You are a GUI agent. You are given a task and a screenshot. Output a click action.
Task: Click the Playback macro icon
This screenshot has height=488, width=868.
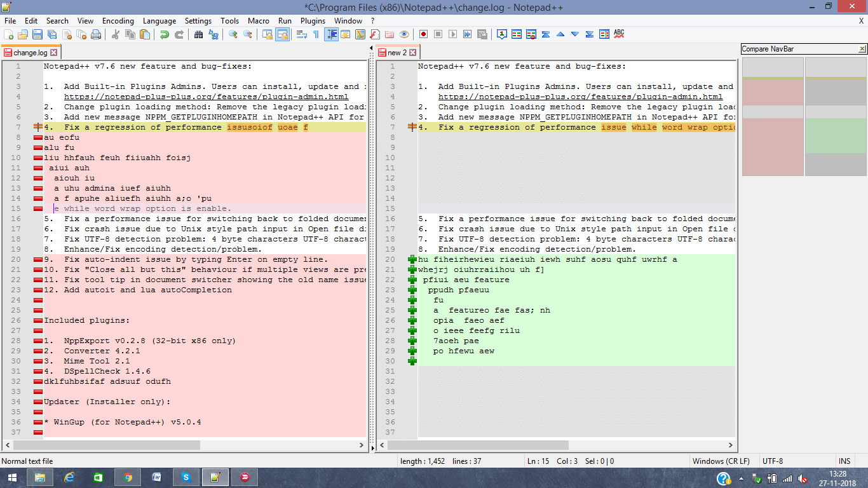click(452, 34)
